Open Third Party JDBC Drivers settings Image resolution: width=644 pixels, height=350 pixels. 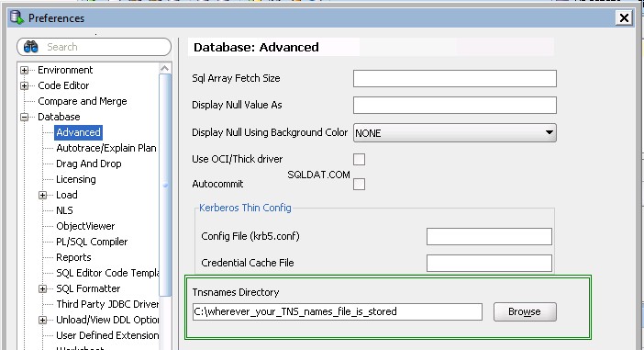click(x=107, y=304)
